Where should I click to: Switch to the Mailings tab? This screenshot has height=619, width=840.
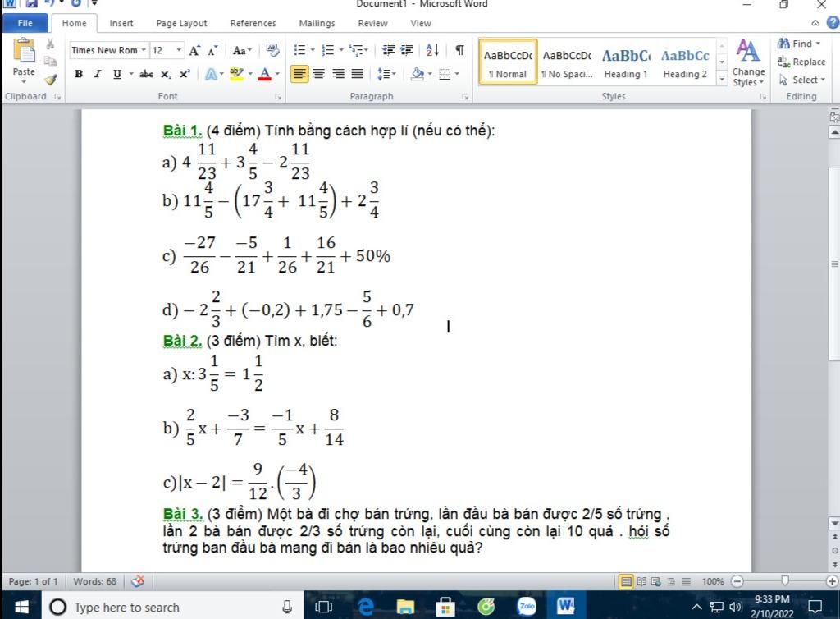(x=317, y=23)
